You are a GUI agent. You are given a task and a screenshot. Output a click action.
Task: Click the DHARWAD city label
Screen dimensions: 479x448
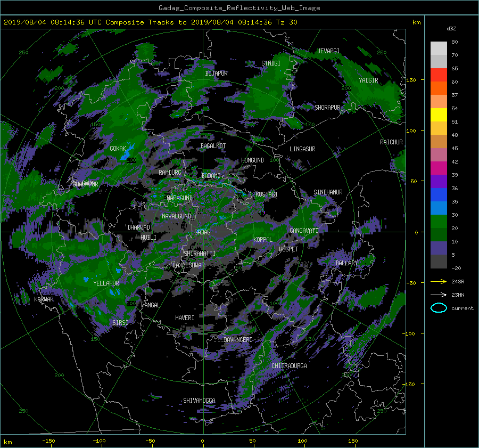coord(139,227)
